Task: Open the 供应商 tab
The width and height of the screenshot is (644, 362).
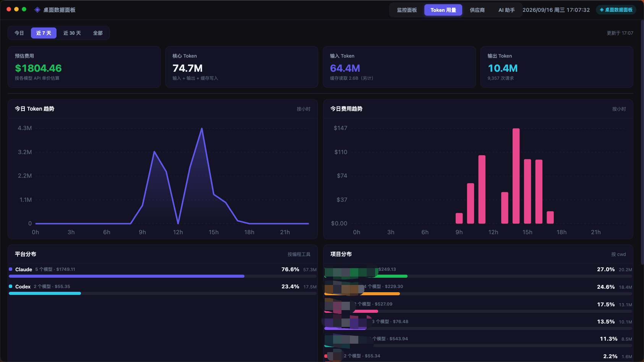Action: click(x=477, y=10)
